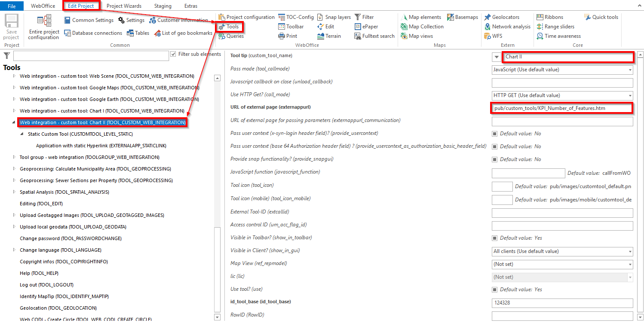
Task: Switch to the Staging tab
Action: tap(163, 6)
